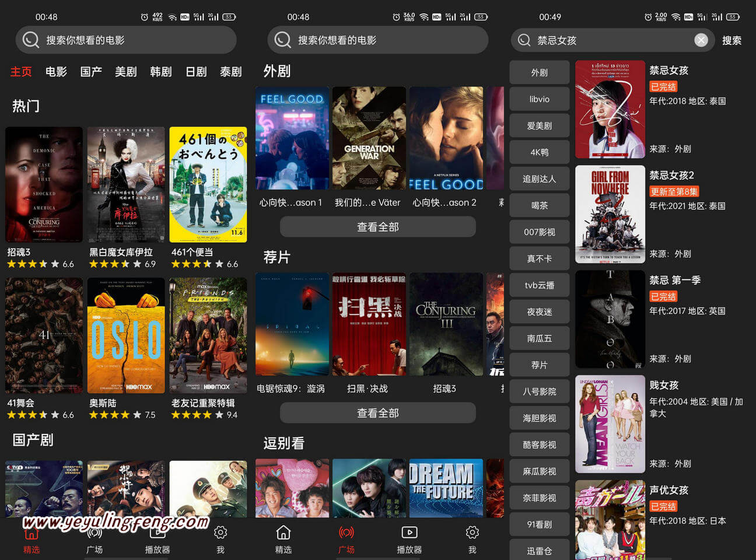Tap the alarm icon in the right screen's status bar
Screen dimensions: 756x560
tap(648, 17)
